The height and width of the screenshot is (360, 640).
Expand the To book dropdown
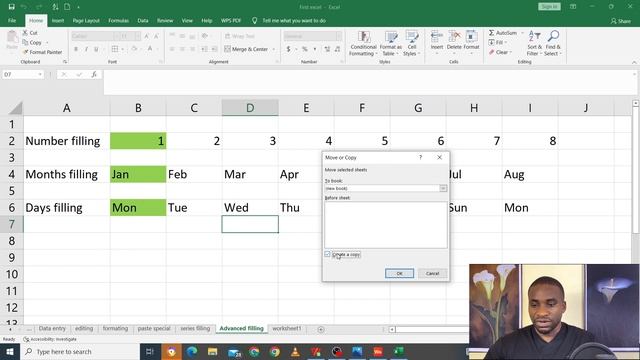pyautogui.click(x=443, y=188)
